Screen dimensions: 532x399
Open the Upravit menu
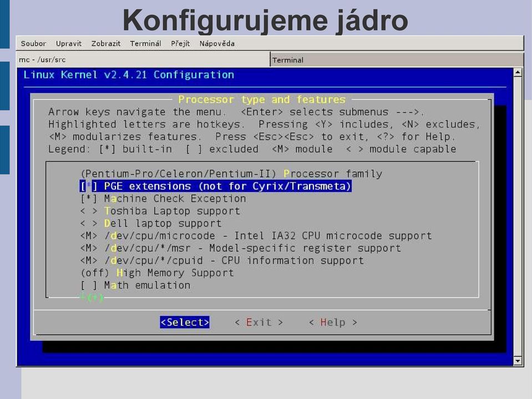tap(69, 43)
